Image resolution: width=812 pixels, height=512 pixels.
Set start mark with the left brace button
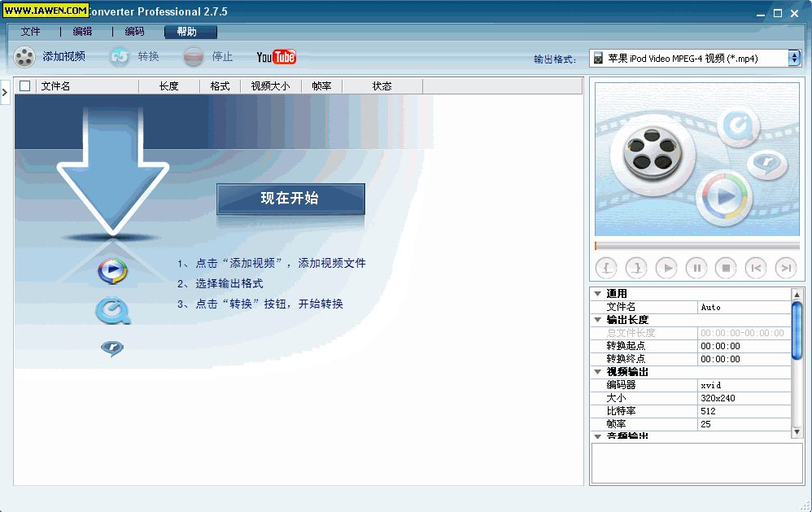pos(606,267)
